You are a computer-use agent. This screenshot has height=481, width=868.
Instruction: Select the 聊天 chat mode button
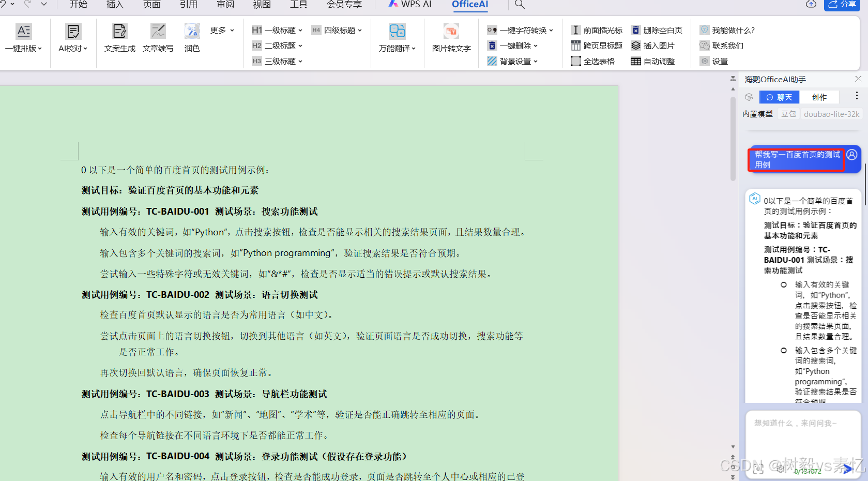coord(779,97)
